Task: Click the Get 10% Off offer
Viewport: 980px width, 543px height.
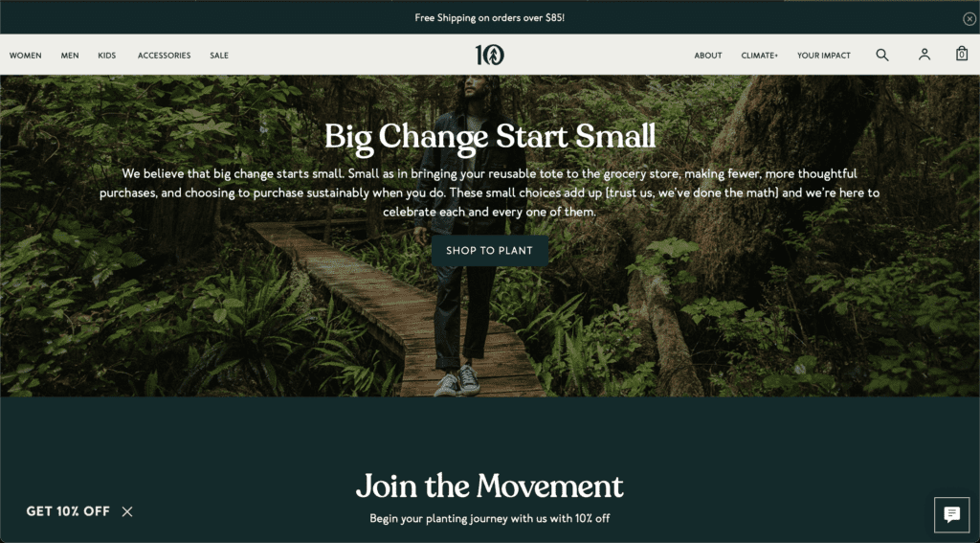Action: click(68, 511)
